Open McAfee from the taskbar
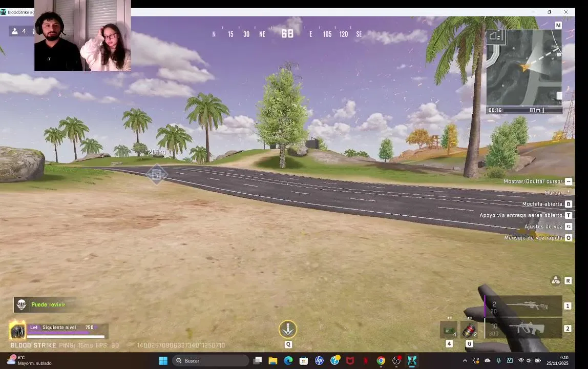588x369 pixels. [x=350, y=361]
